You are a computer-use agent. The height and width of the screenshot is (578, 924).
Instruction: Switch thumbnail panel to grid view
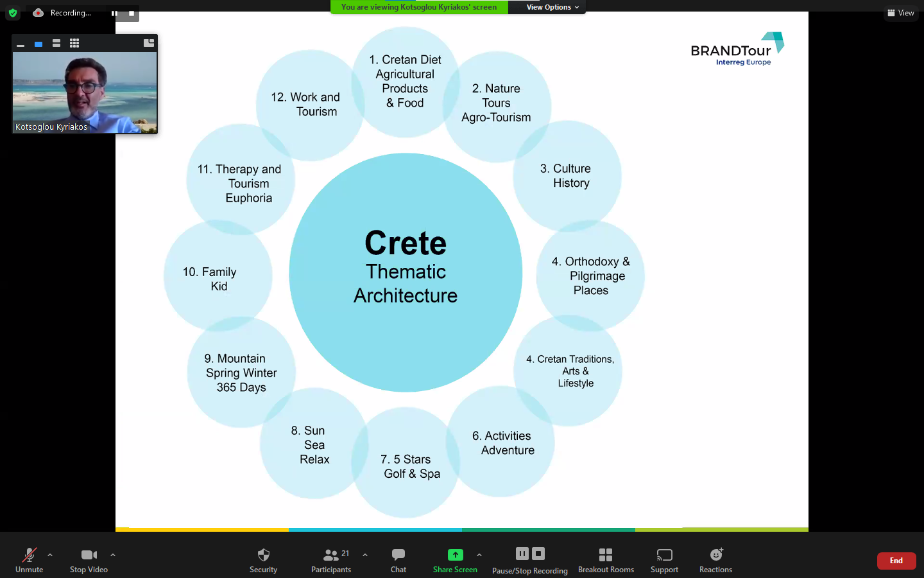74,43
